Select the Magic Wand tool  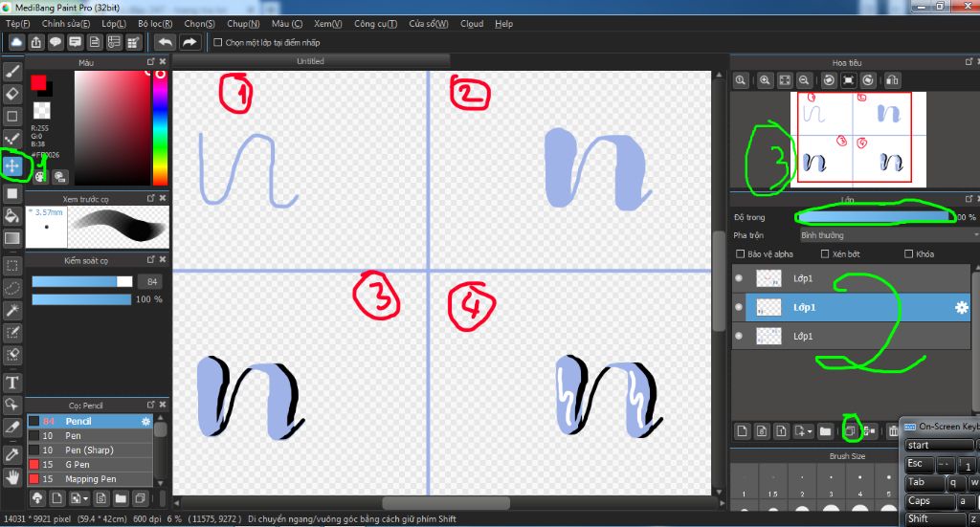tap(11, 310)
